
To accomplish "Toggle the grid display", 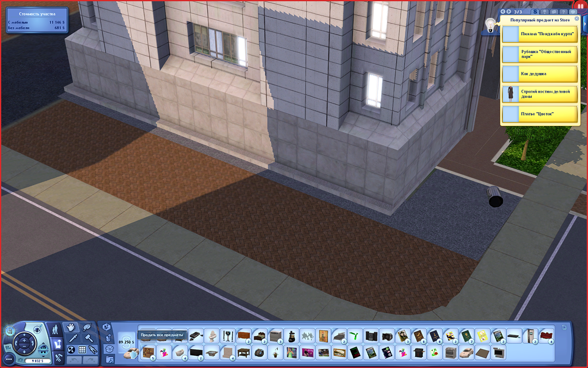I will tap(82, 350).
